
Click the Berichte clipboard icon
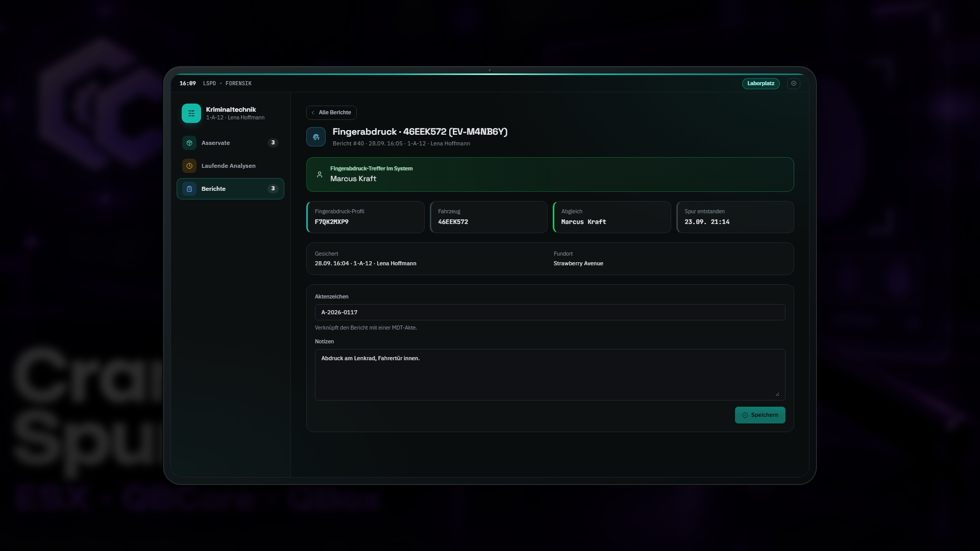[x=189, y=189]
